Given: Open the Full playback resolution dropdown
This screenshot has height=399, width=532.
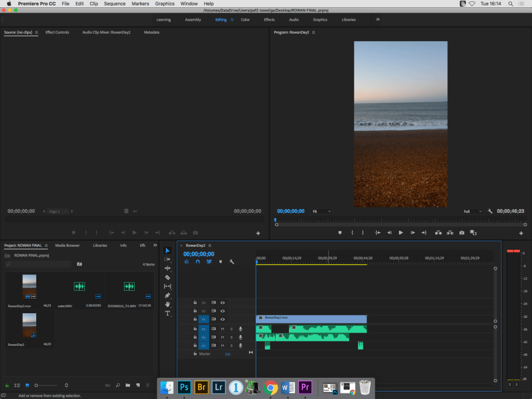Looking at the screenshot, I should coord(472,211).
